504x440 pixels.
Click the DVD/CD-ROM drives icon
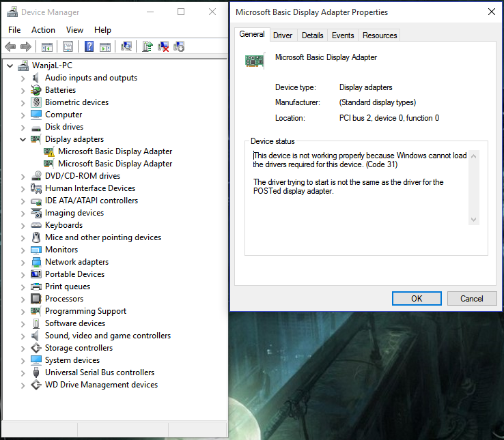click(x=36, y=176)
